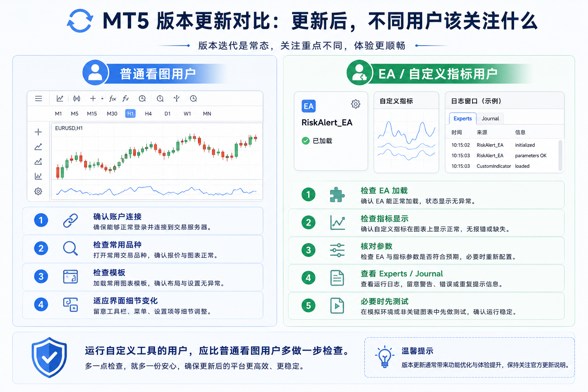Click chart icon for 检查指标显示
588x392 pixels.
click(x=337, y=222)
